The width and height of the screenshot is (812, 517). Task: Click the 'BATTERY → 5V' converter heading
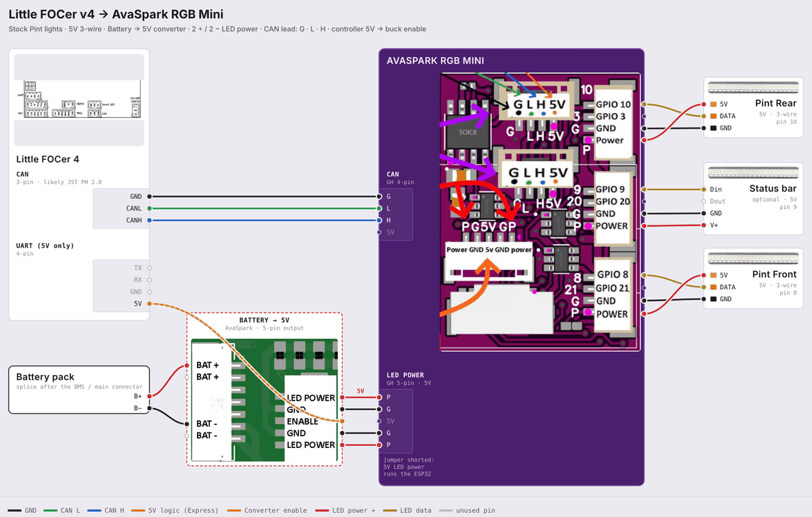click(264, 320)
